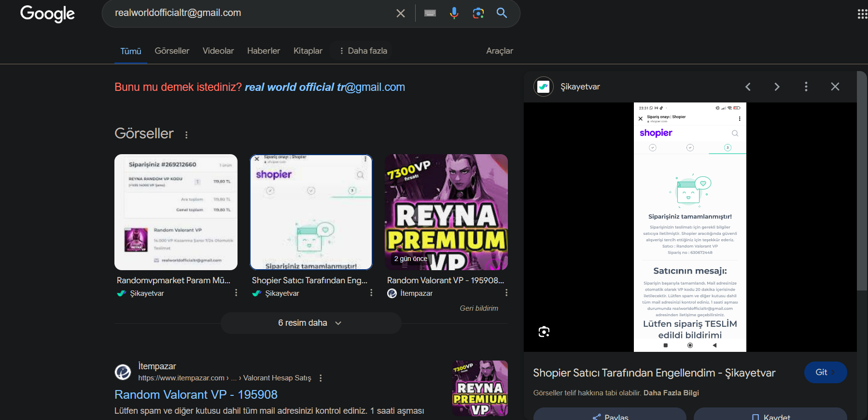Click the suggested spelling real world official tr@gmail.com
Image resolution: width=868 pixels, height=420 pixels.
[325, 87]
